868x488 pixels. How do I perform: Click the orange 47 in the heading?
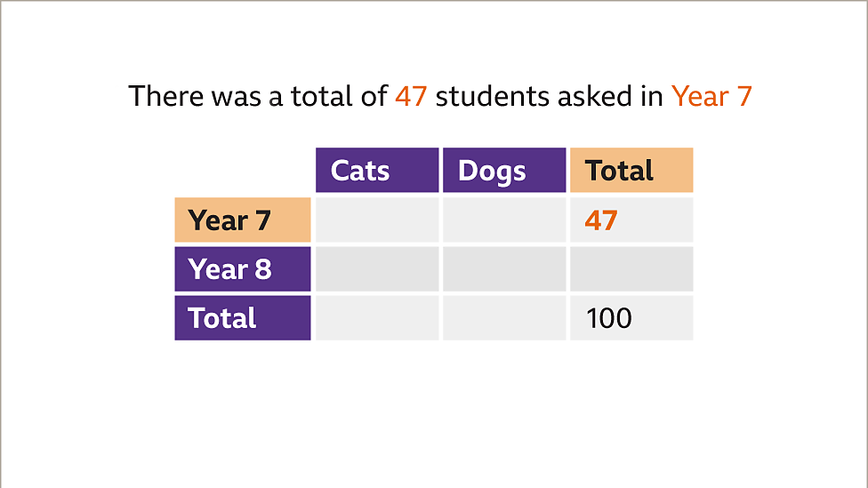(412, 96)
